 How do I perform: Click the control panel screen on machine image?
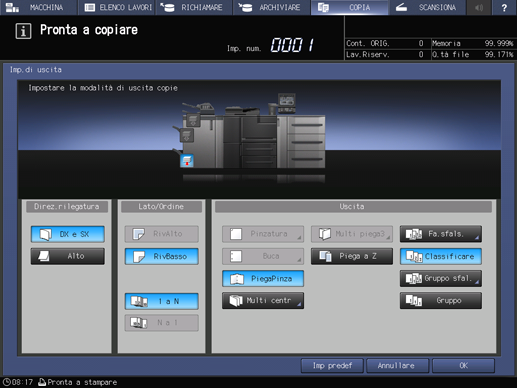(287, 100)
